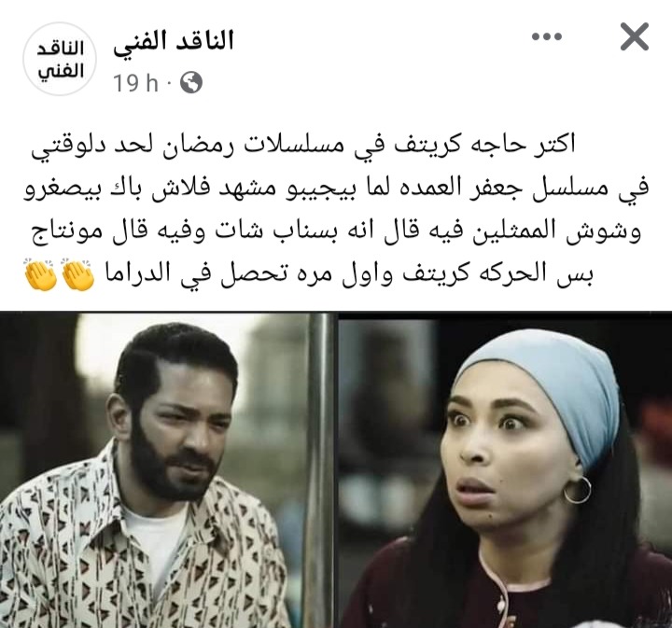The width and height of the screenshot is (672, 628).
Task: Close the post viewer with the X
Action: tap(635, 36)
